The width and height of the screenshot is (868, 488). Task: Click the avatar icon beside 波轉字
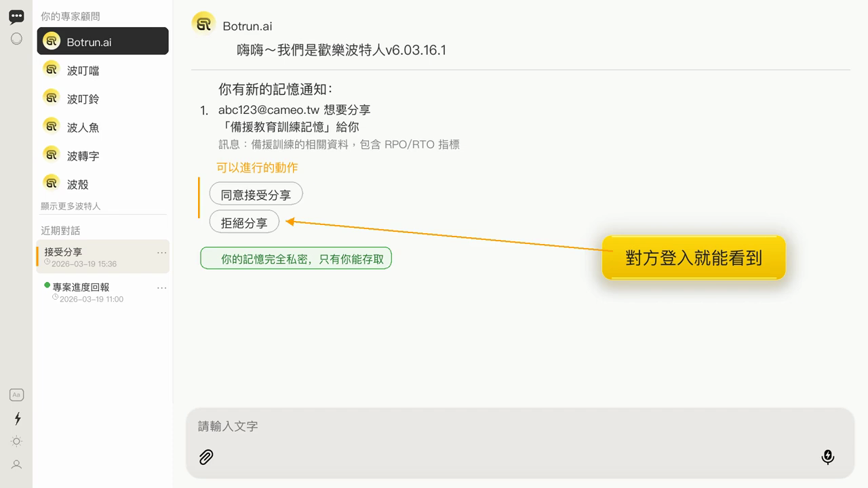click(x=52, y=155)
